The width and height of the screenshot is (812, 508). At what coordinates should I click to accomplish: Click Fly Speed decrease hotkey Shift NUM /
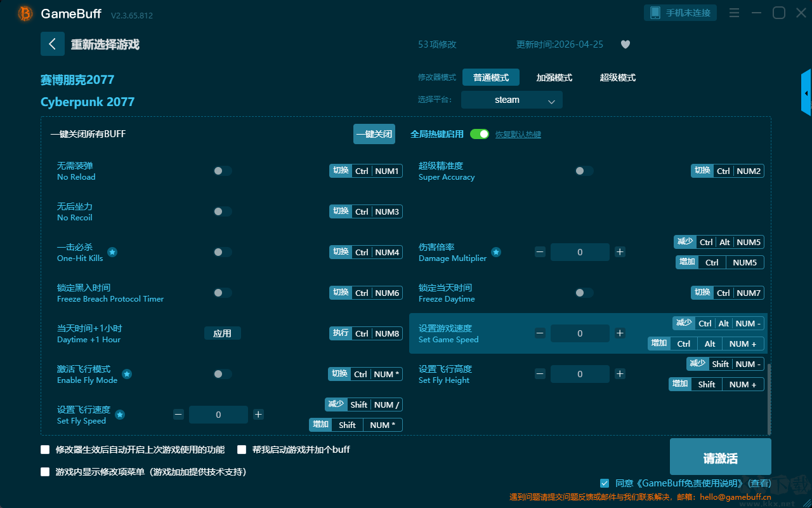pyautogui.click(x=364, y=404)
